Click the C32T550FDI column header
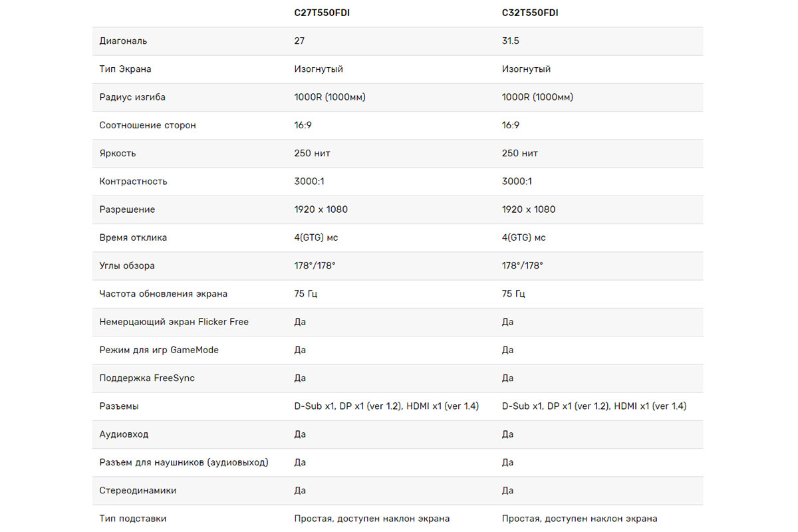Screen dimensions: 798x532 coord(530,13)
